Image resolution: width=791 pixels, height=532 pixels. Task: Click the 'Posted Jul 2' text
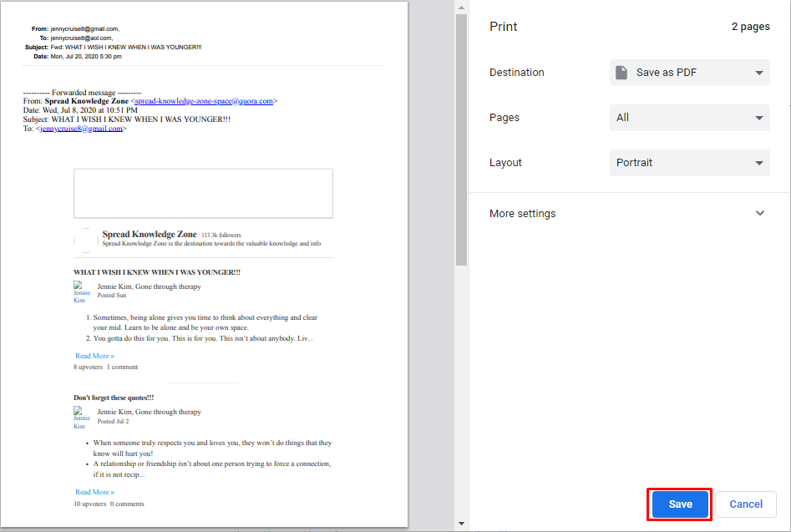point(113,422)
